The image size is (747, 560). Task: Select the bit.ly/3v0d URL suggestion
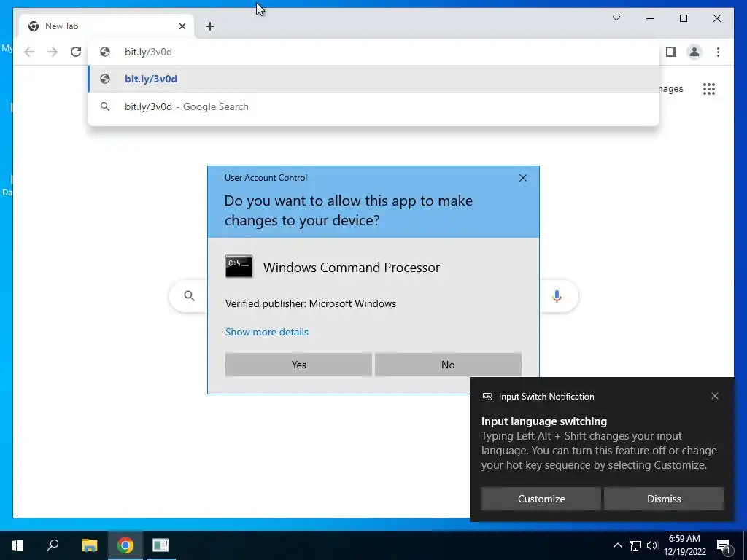tap(373, 79)
